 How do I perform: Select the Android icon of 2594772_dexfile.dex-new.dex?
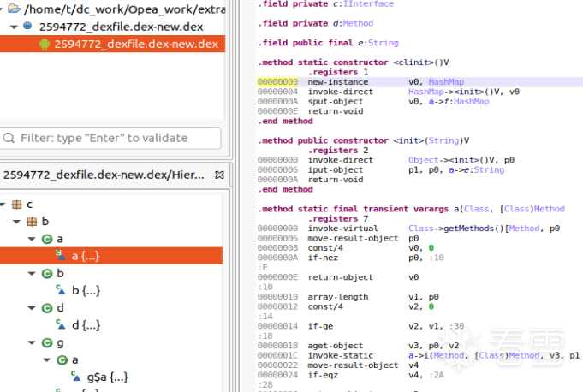click(x=45, y=45)
